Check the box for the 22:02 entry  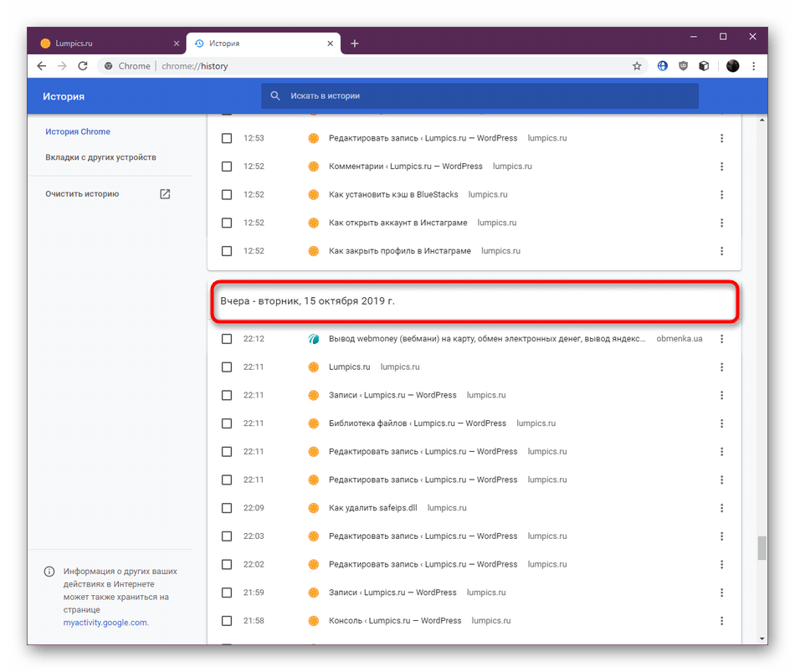tap(227, 565)
